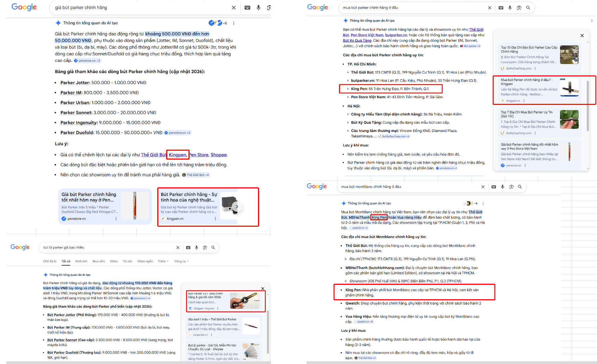Click Lens camera icon in 'bút bi parker' search

[205, 248]
